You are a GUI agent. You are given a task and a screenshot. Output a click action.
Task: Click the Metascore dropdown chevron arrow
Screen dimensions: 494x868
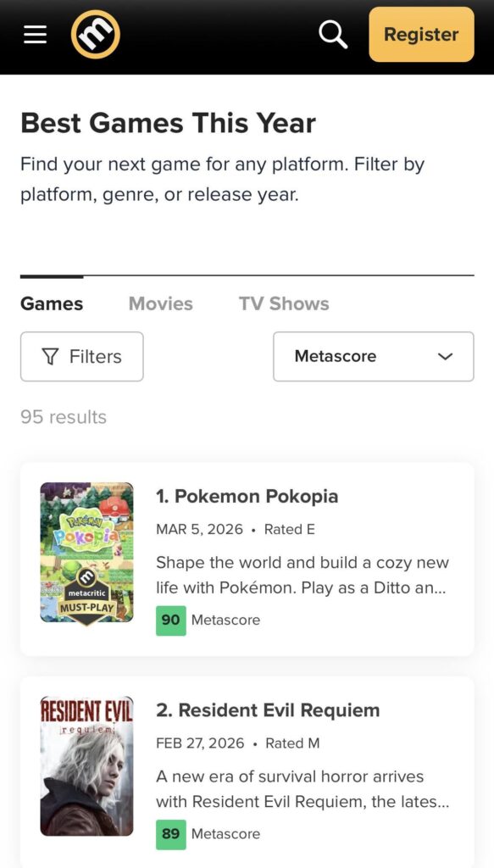coord(445,357)
